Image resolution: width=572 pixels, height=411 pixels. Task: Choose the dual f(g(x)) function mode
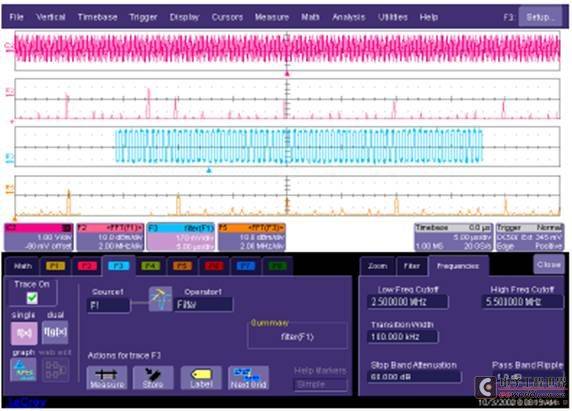[55, 332]
